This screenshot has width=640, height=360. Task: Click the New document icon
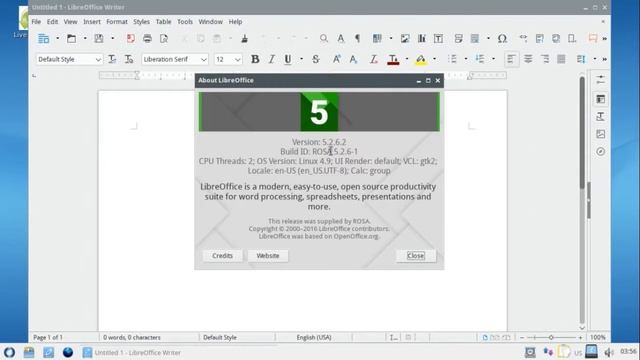[43, 38]
